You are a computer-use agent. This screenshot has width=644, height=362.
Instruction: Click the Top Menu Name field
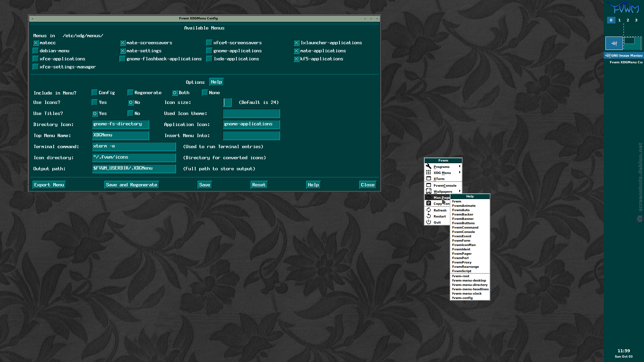point(120,135)
